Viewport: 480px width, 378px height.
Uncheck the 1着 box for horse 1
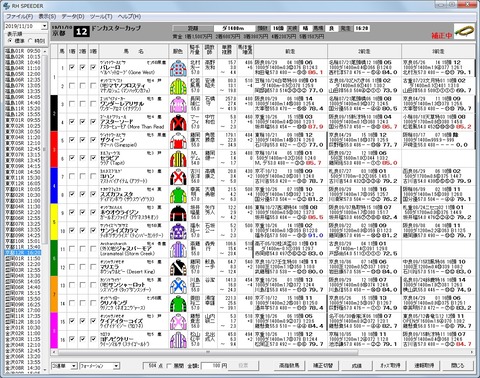[x=72, y=68]
